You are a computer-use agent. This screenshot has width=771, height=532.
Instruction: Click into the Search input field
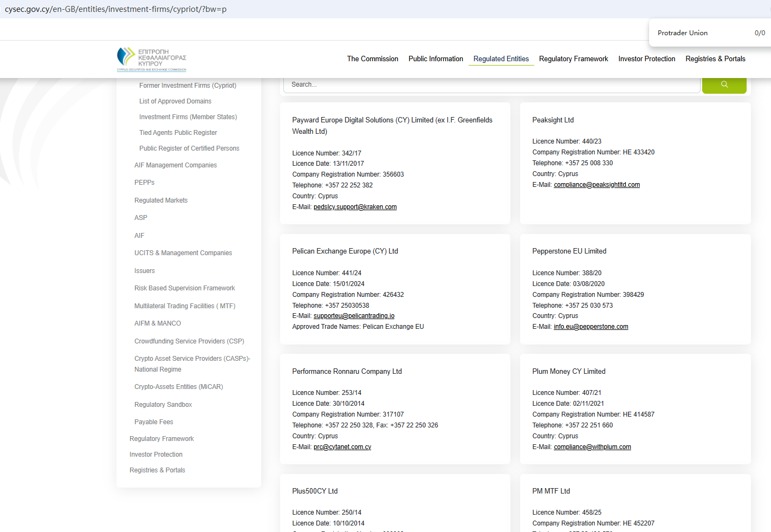pos(491,85)
